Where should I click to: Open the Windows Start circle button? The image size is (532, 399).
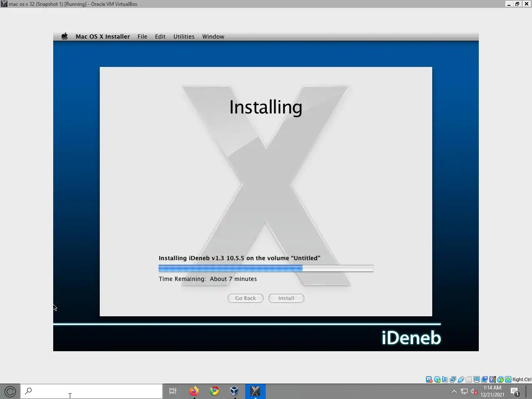click(10, 391)
